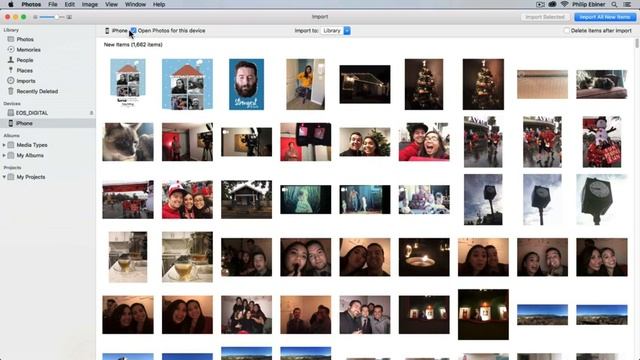Open Notification Center icon
The image size is (640, 360).
tap(627, 4)
